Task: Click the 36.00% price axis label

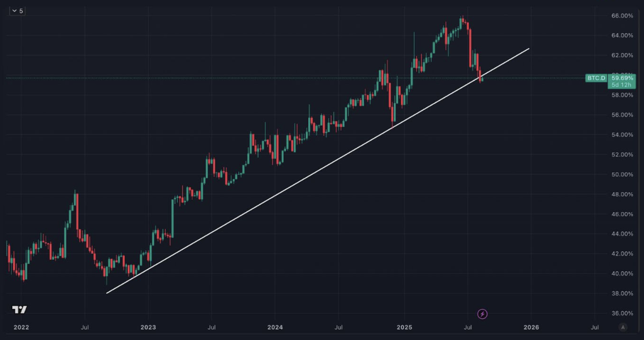Action: pyautogui.click(x=622, y=313)
